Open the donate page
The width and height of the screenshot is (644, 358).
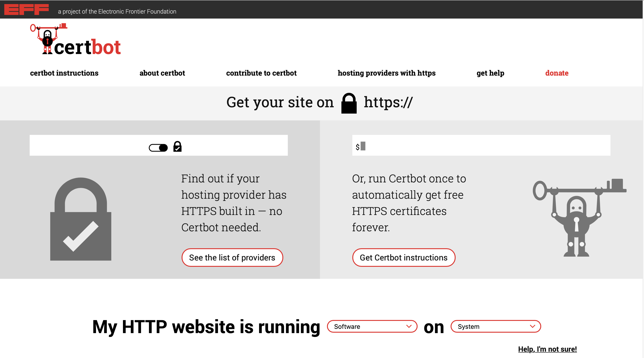[557, 73]
